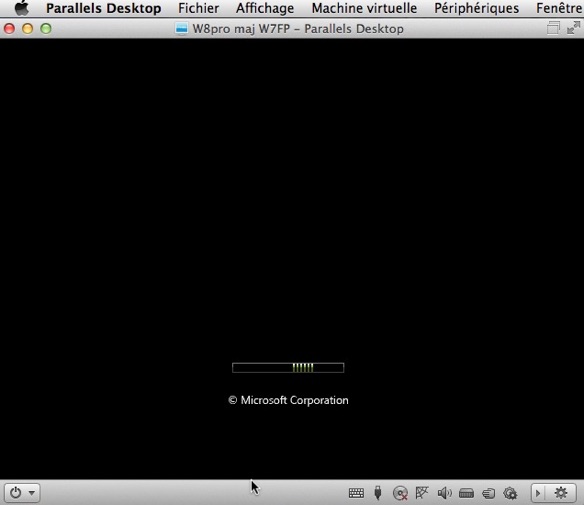Click the keyboard icon in status bar
The height and width of the screenshot is (505, 584).
click(356, 493)
